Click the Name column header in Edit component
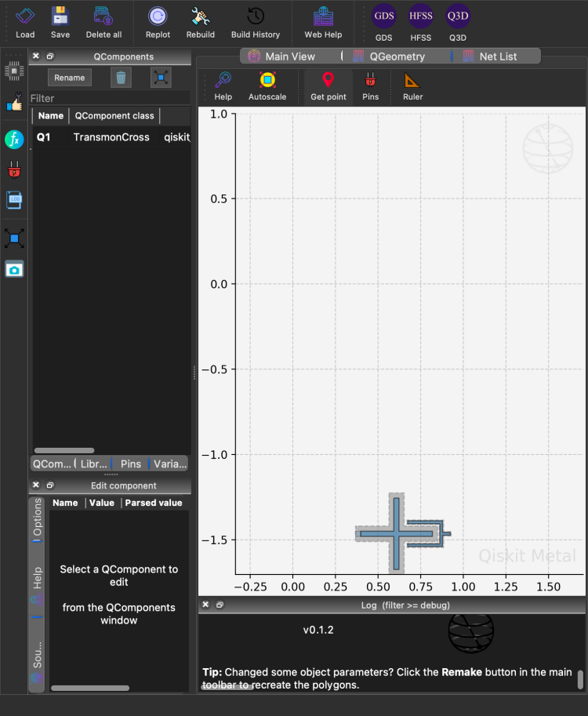This screenshot has width=588, height=716. pos(65,503)
